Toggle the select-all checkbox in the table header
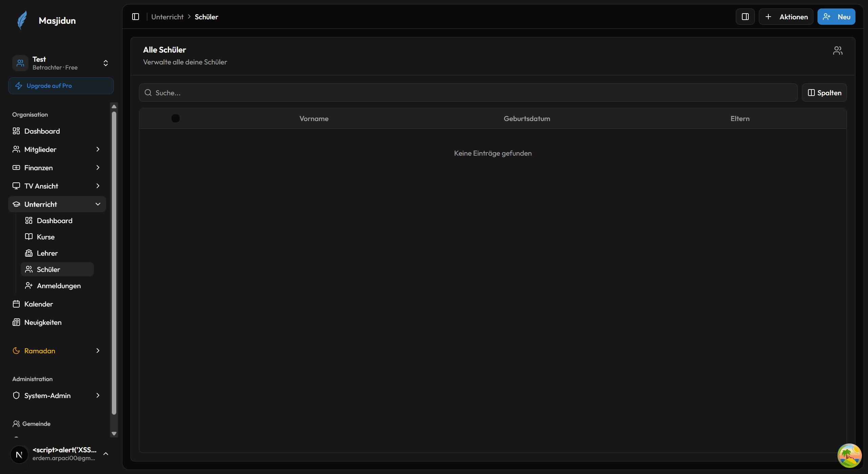868x474 pixels. (175, 118)
